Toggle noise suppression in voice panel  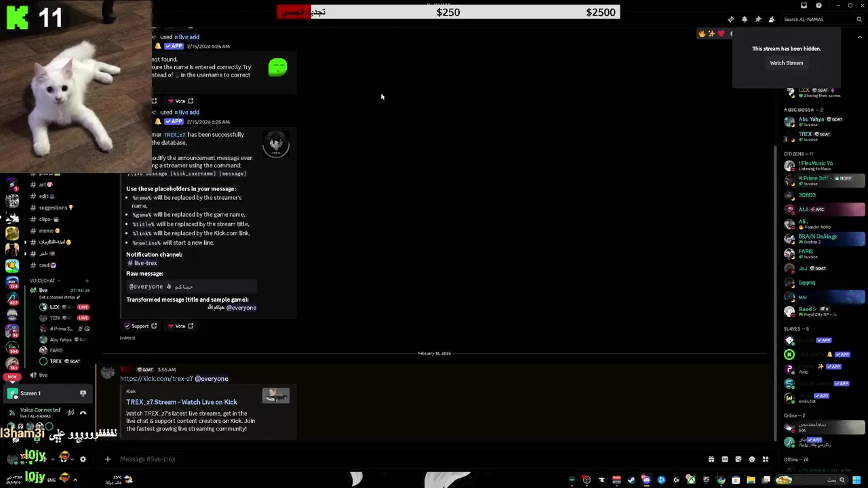click(x=69, y=412)
